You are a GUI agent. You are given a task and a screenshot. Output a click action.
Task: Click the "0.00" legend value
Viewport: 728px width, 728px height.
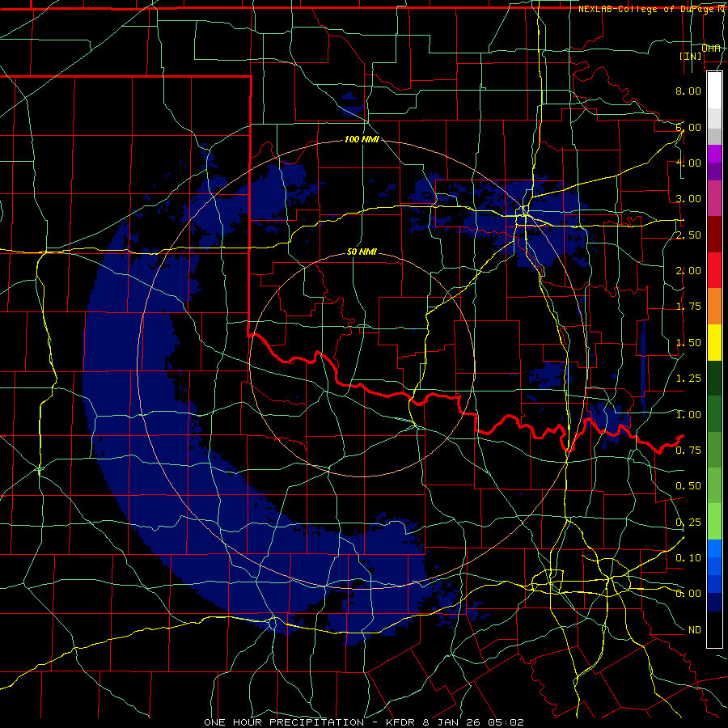(x=688, y=594)
